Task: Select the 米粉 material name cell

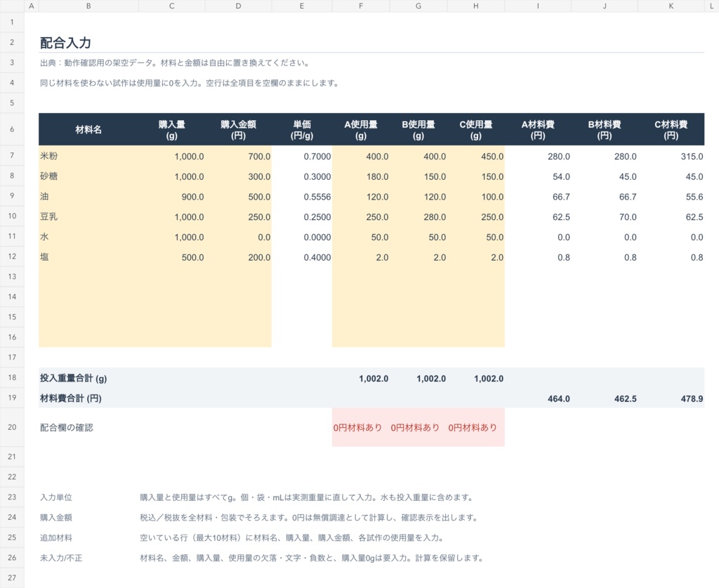Action: coord(88,156)
